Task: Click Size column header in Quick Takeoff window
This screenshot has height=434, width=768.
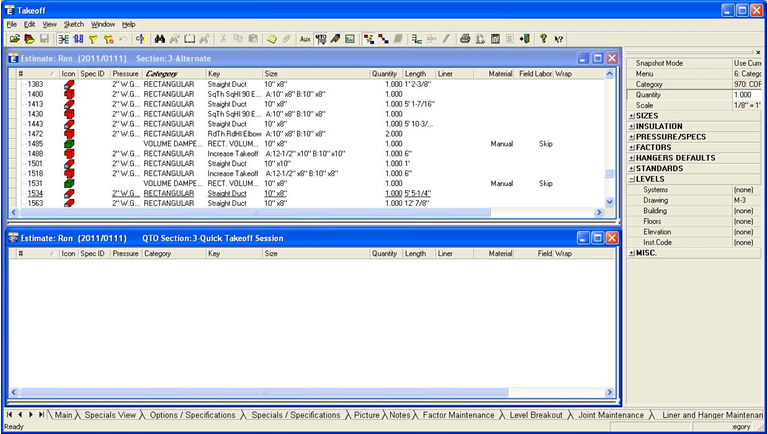Action: (x=316, y=254)
